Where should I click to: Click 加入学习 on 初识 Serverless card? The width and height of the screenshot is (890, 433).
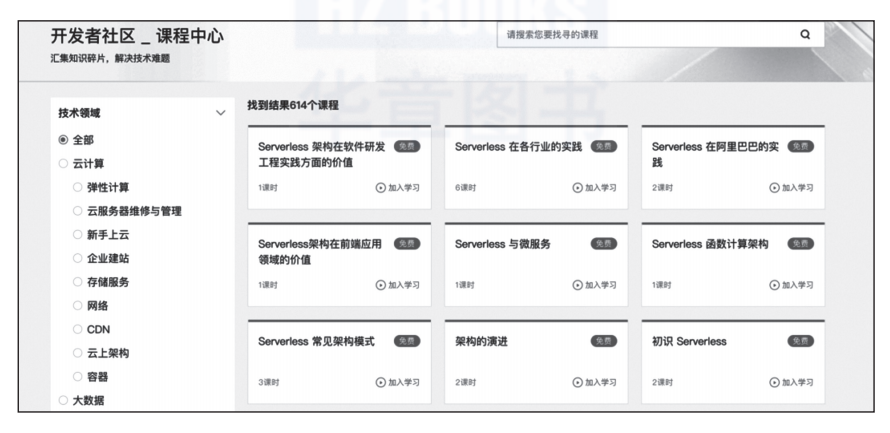[797, 382]
